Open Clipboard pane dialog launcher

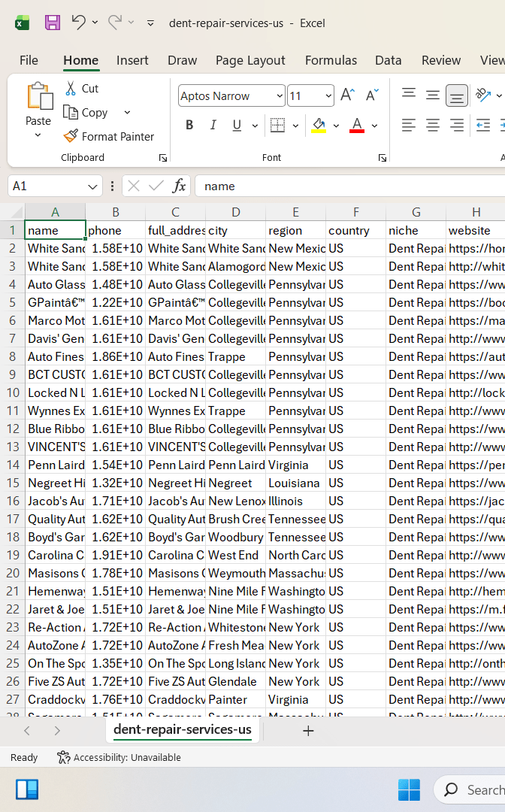[x=163, y=158]
